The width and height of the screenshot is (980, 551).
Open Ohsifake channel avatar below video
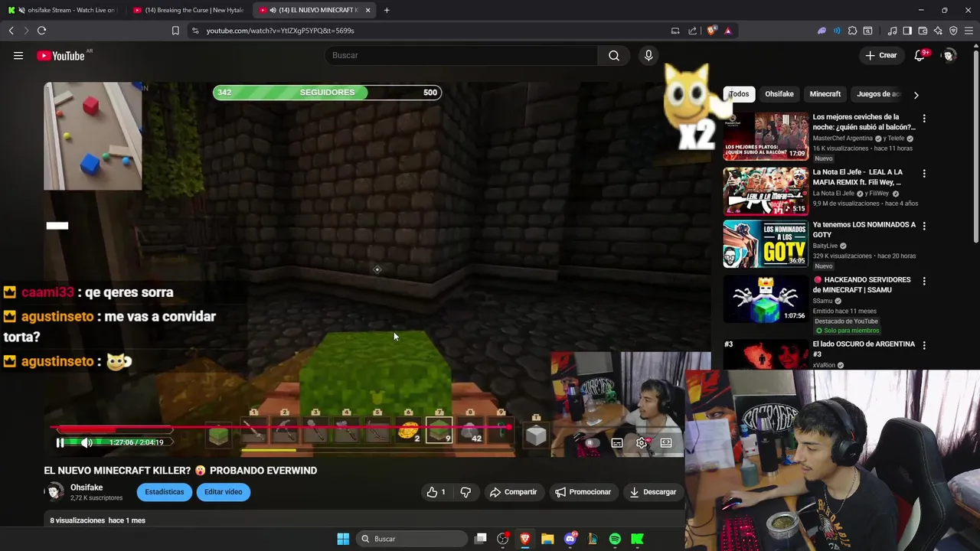point(54,492)
